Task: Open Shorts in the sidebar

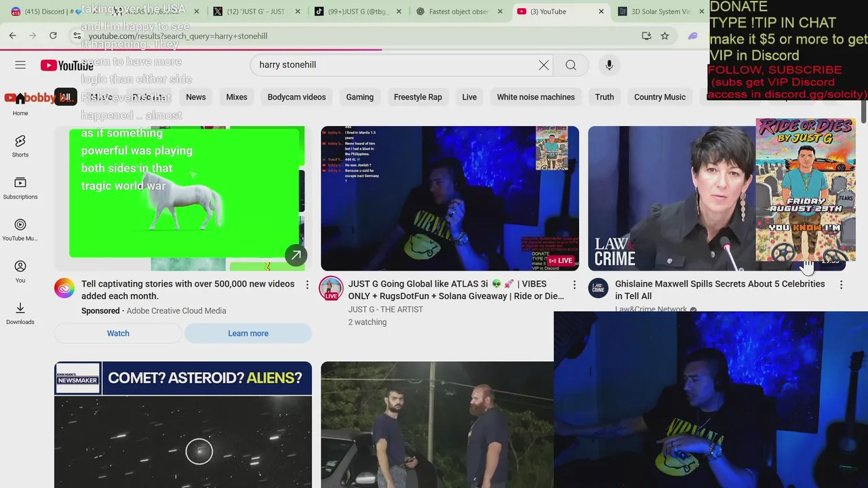Action: pyautogui.click(x=20, y=146)
